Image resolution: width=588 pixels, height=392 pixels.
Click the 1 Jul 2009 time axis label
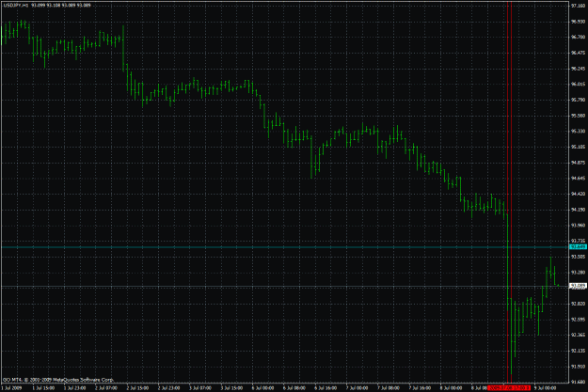pyautogui.click(x=11, y=388)
